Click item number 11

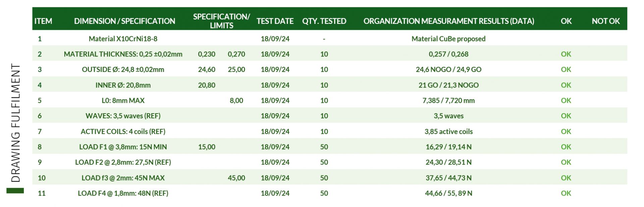click(x=42, y=193)
